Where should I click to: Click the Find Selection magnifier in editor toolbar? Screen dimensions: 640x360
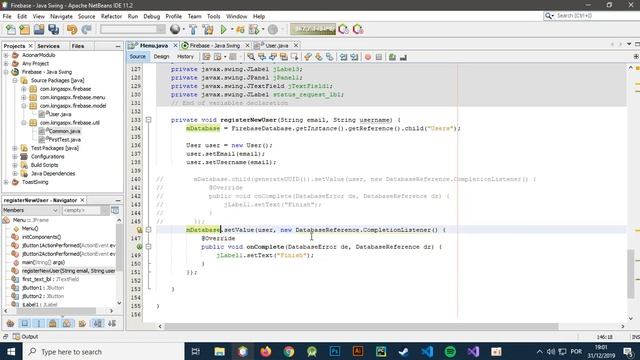point(251,57)
